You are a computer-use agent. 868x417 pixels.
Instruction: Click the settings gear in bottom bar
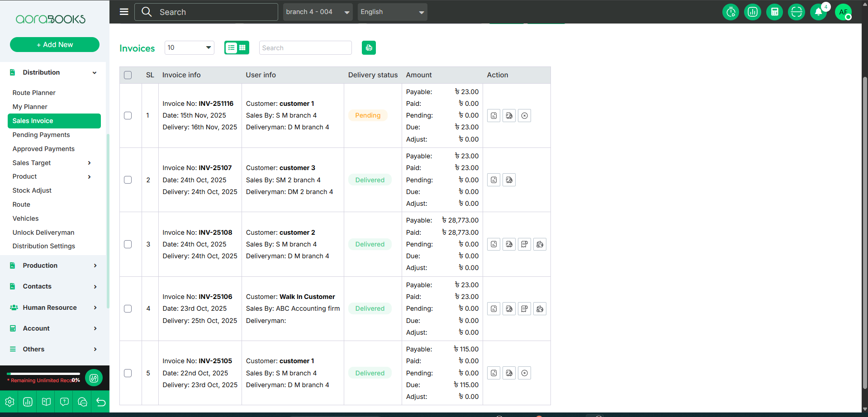tap(9, 402)
